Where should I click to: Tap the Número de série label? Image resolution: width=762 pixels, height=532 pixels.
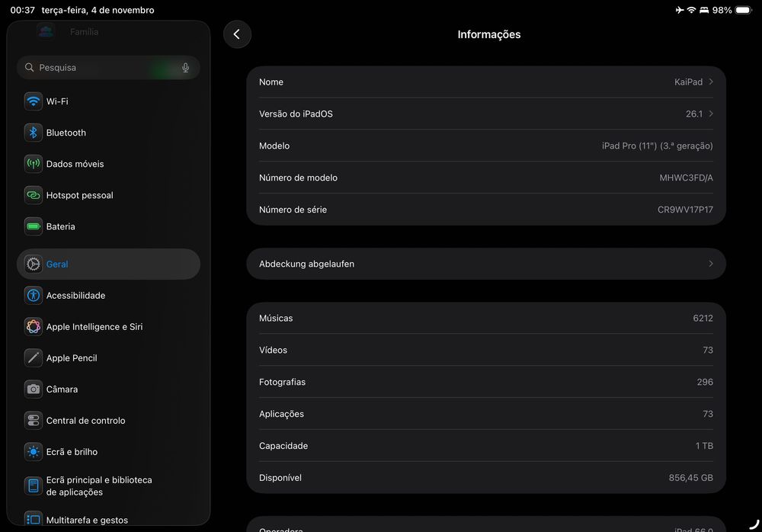(293, 210)
